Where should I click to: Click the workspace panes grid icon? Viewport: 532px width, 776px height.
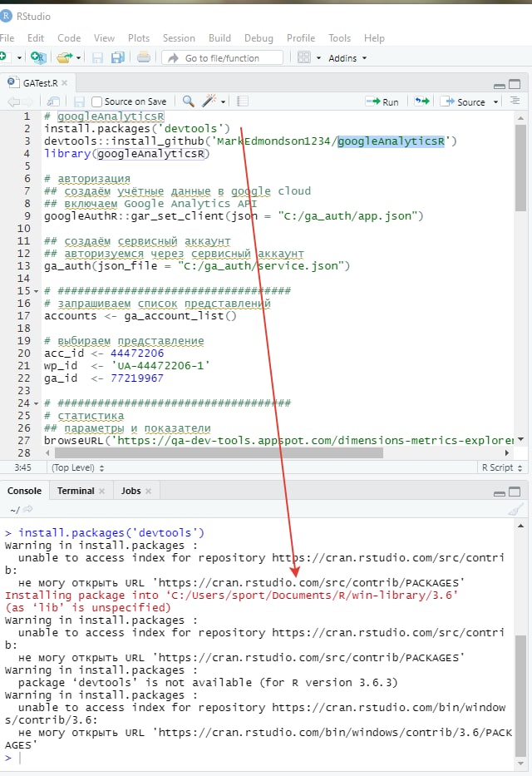tap(304, 57)
